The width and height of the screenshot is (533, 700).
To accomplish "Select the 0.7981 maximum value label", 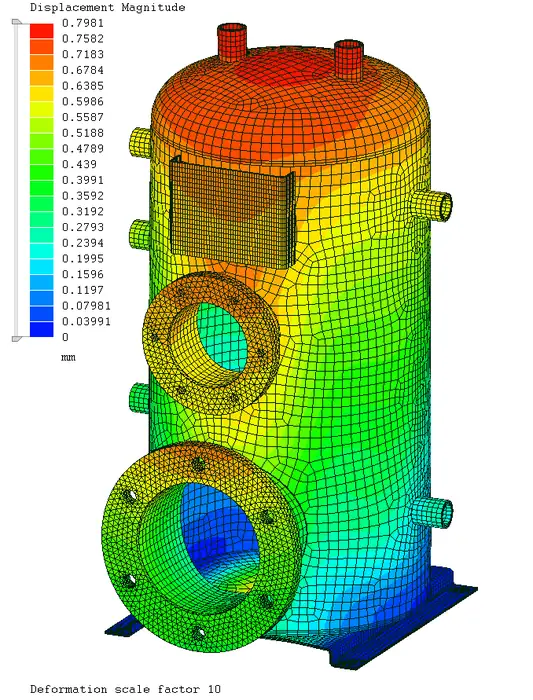I will click(83, 23).
